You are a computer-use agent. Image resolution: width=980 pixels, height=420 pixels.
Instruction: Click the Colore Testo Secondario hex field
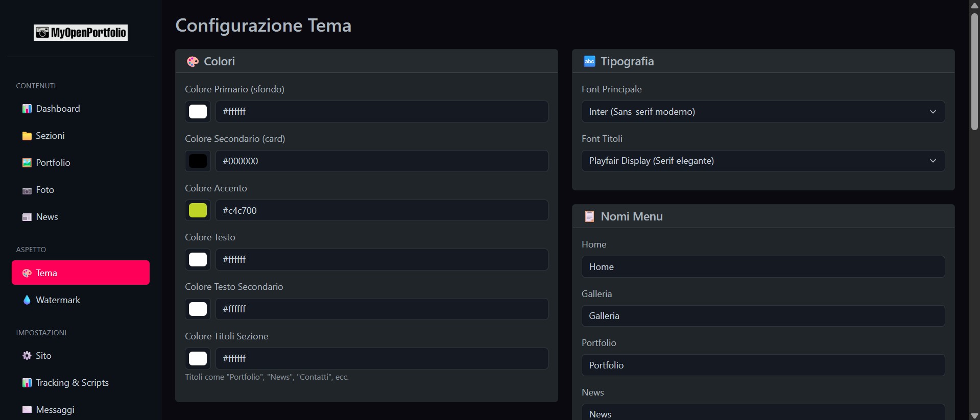381,309
